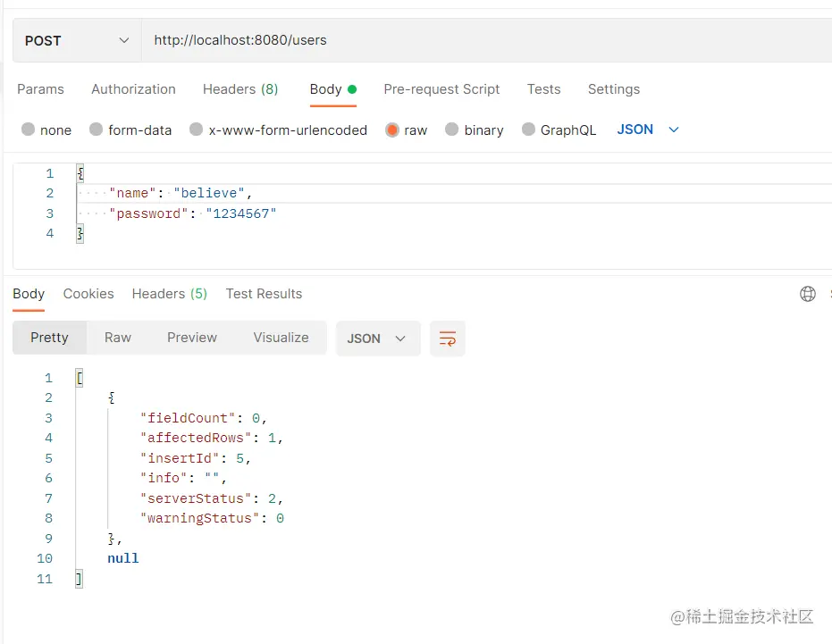This screenshot has width=832, height=644.
Task: Switch to the Test Results tab
Action: [x=264, y=294]
